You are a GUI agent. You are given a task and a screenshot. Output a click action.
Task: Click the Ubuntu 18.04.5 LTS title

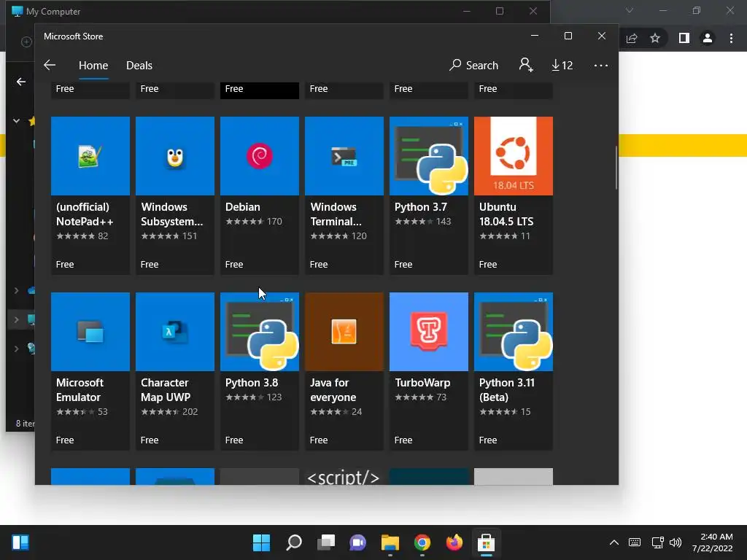coord(506,214)
